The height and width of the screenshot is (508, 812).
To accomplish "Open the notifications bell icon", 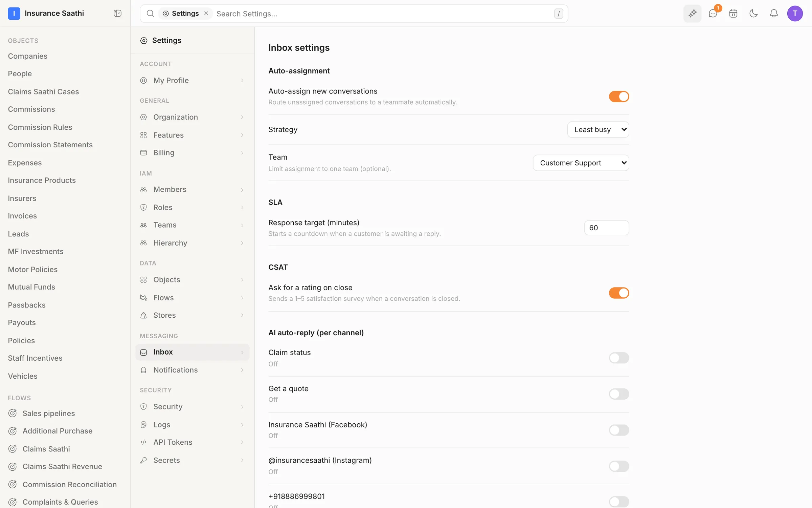I will pos(774,14).
